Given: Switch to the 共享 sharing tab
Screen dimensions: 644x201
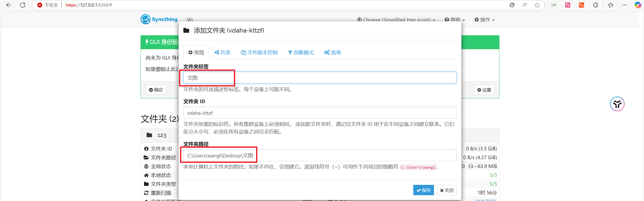Looking at the screenshot, I should [222, 52].
